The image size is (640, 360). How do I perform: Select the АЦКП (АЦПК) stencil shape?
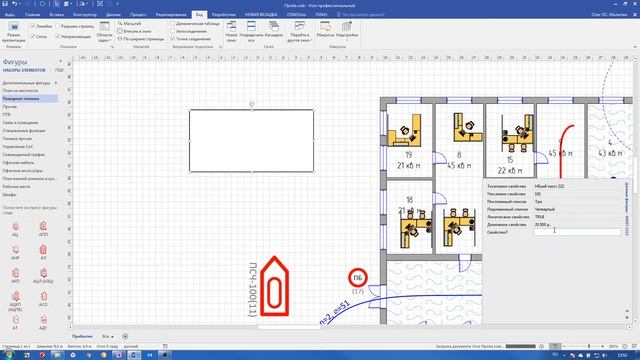click(x=15, y=301)
